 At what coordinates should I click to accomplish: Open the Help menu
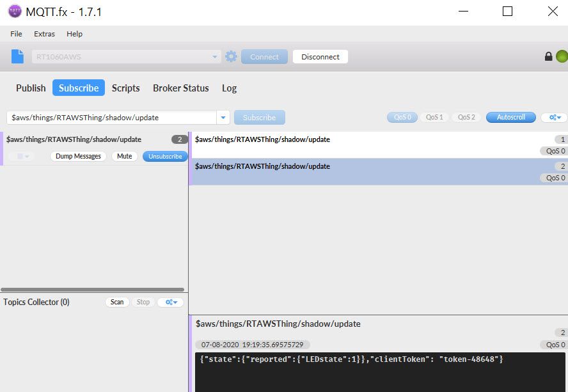74,34
